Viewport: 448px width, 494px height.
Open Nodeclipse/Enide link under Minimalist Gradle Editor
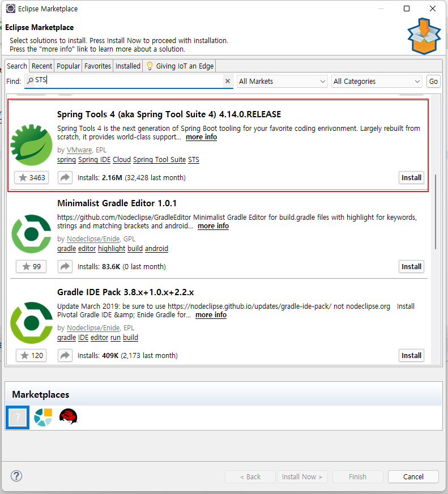pos(93,239)
